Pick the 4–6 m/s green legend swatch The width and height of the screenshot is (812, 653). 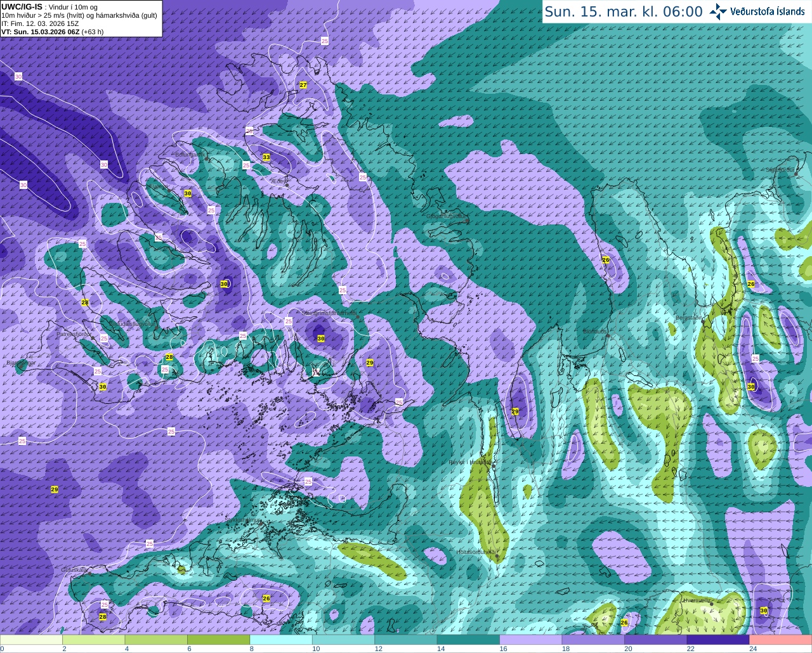[x=156, y=640]
